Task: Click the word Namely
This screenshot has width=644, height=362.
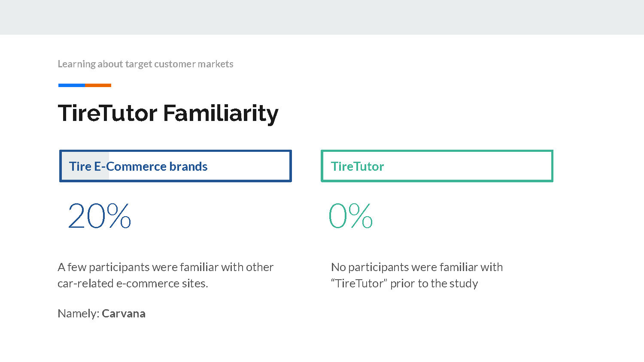Action: click(78, 314)
